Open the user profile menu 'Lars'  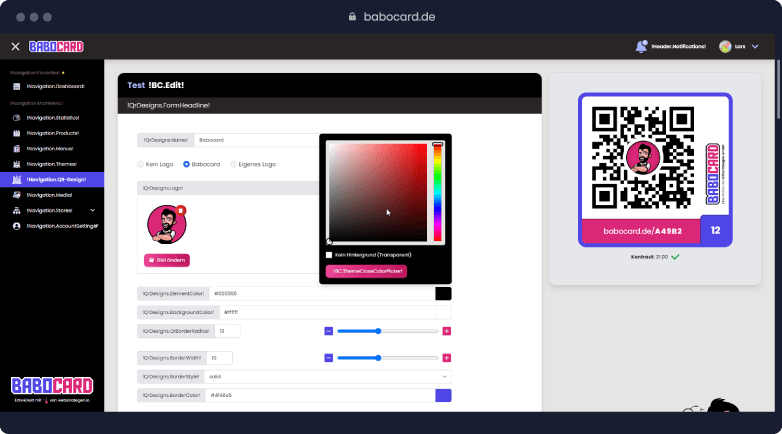click(733, 46)
